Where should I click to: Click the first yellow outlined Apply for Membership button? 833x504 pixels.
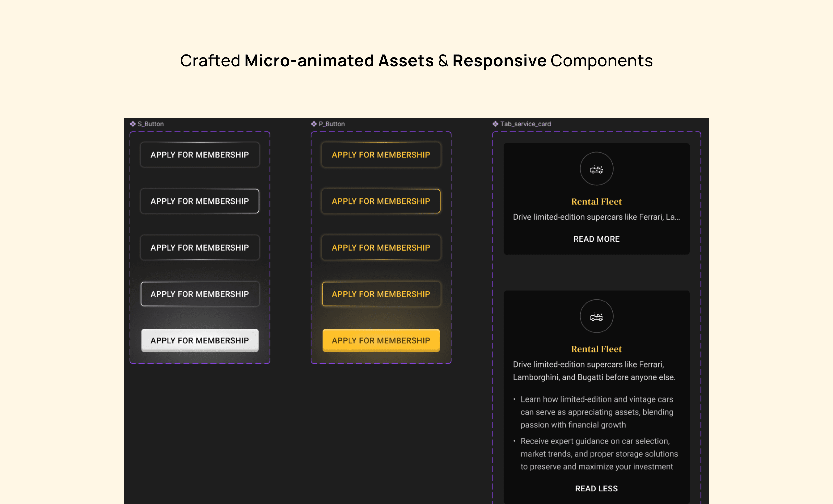click(381, 155)
